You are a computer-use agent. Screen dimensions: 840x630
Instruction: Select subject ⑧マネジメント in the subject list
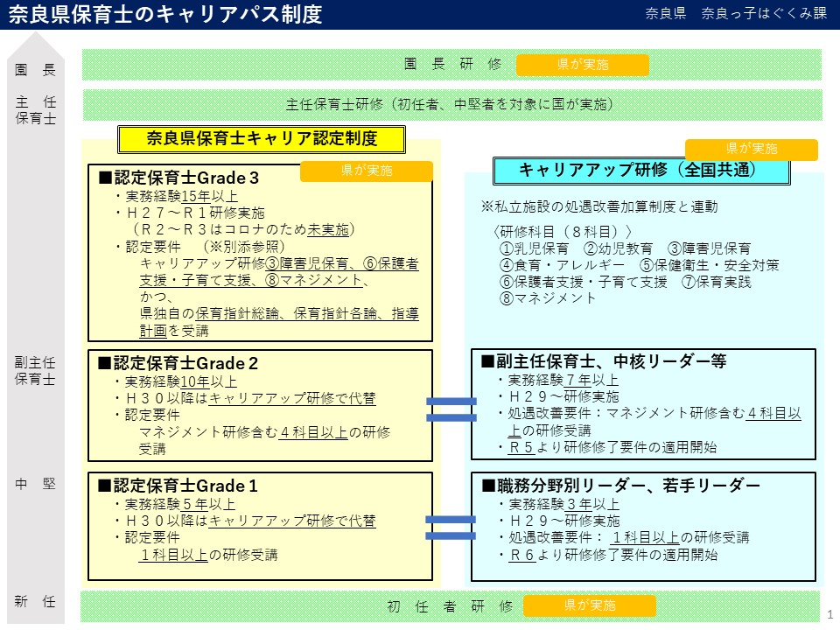(548, 298)
